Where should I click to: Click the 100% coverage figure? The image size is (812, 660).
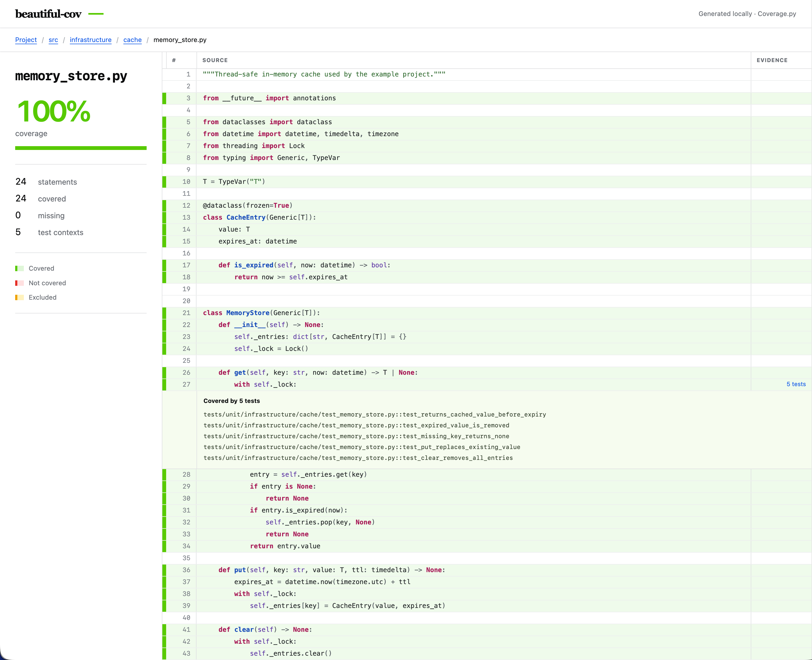point(54,111)
